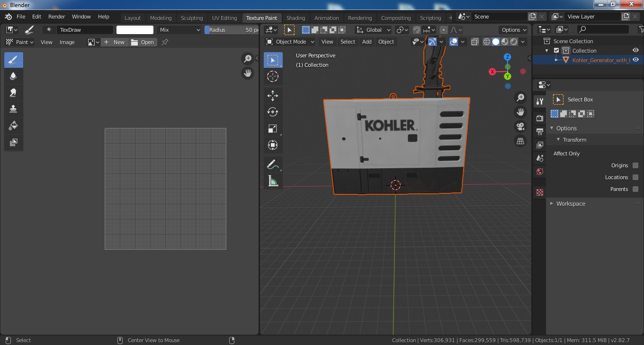Collapse the Options panel in properties
This screenshot has width=644, height=345.
point(552,128)
